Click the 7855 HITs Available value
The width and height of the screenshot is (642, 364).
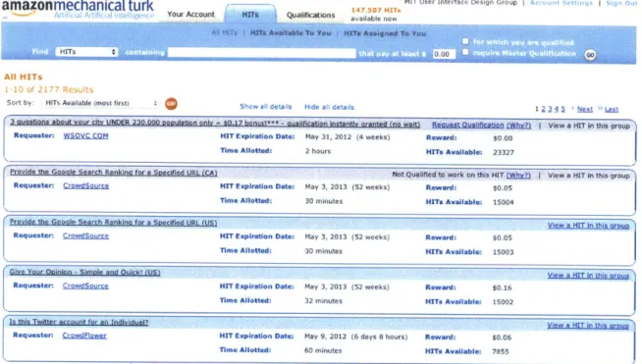point(501,351)
